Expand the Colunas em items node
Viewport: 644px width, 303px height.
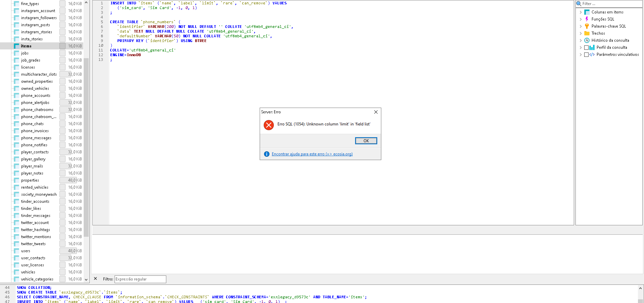click(581, 12)
